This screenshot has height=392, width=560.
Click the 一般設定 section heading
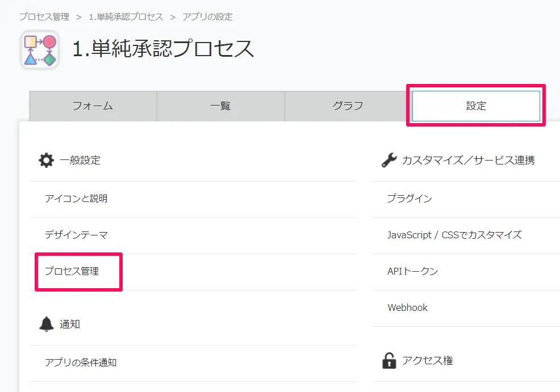coord(80,161)
